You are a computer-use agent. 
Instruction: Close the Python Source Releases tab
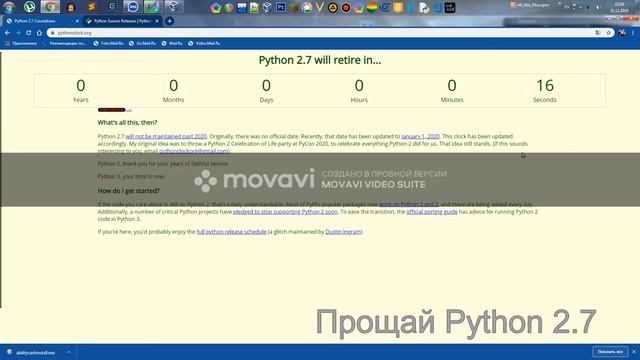[157, 21]
